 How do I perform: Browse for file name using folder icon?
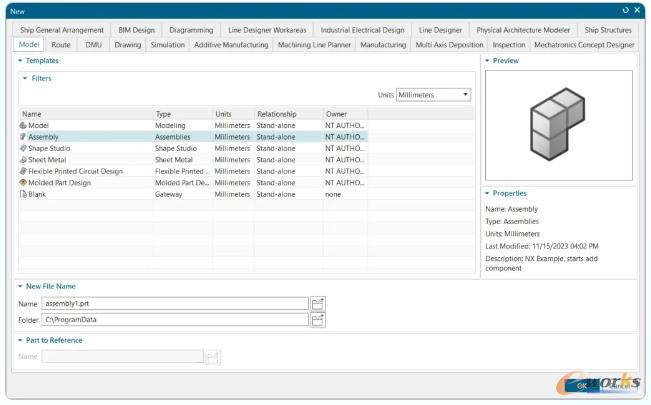point(318,304)
